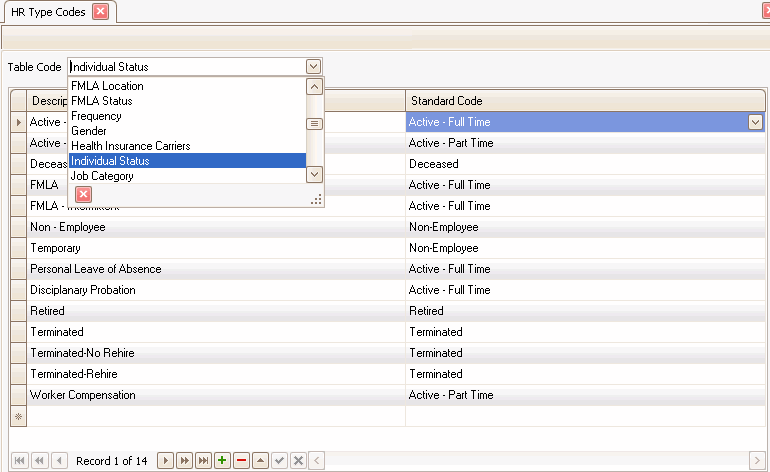Skip to next page of records

point(184,460)
